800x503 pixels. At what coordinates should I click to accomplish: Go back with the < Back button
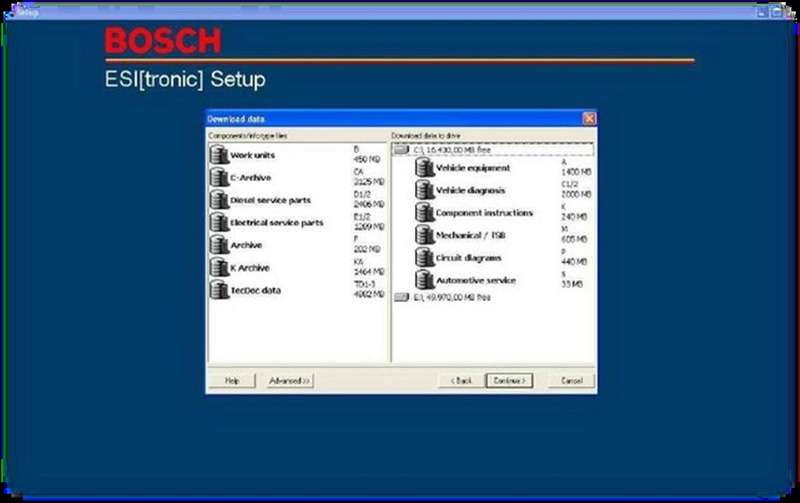(x=461, y=381)
